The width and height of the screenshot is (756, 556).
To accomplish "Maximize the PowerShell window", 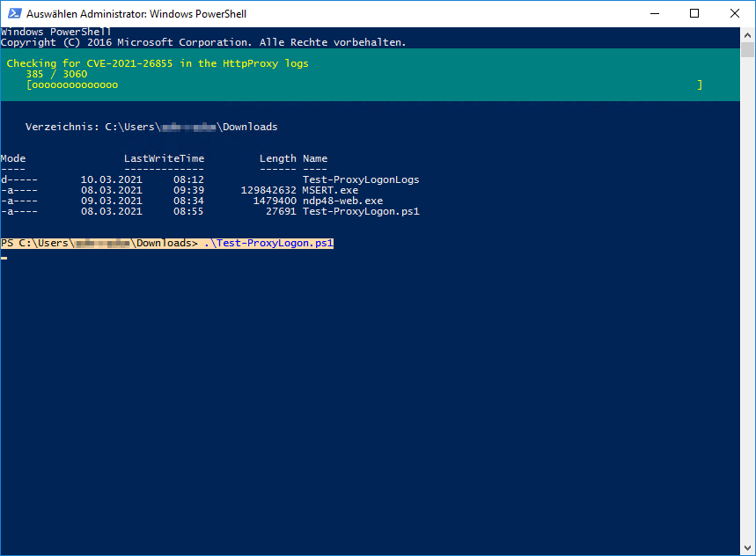I will pos(694,13).
